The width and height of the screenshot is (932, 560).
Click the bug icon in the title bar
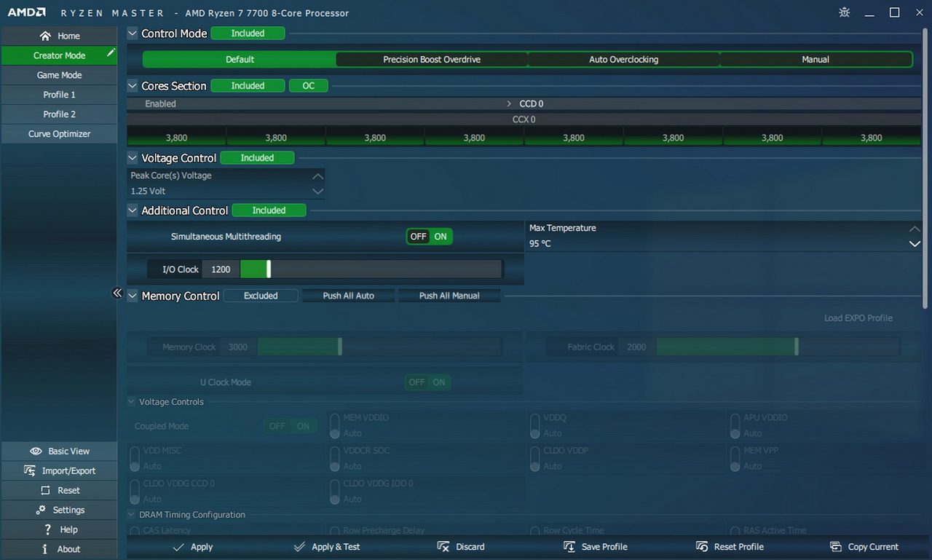pos(844,12)
